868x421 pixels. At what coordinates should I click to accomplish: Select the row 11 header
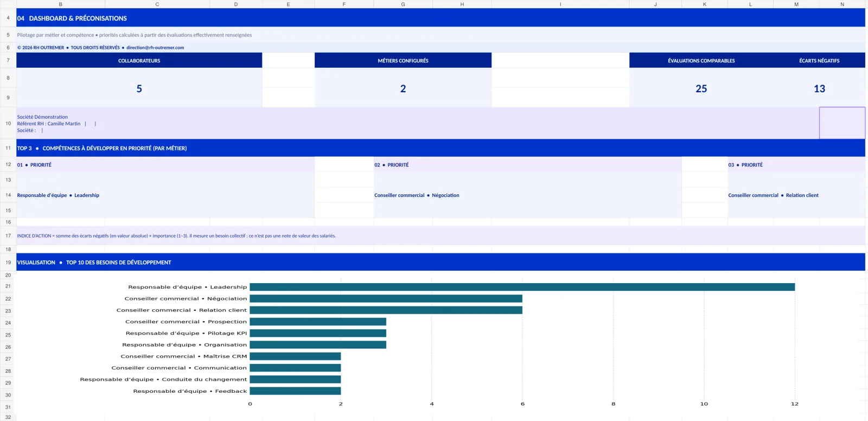8,148
